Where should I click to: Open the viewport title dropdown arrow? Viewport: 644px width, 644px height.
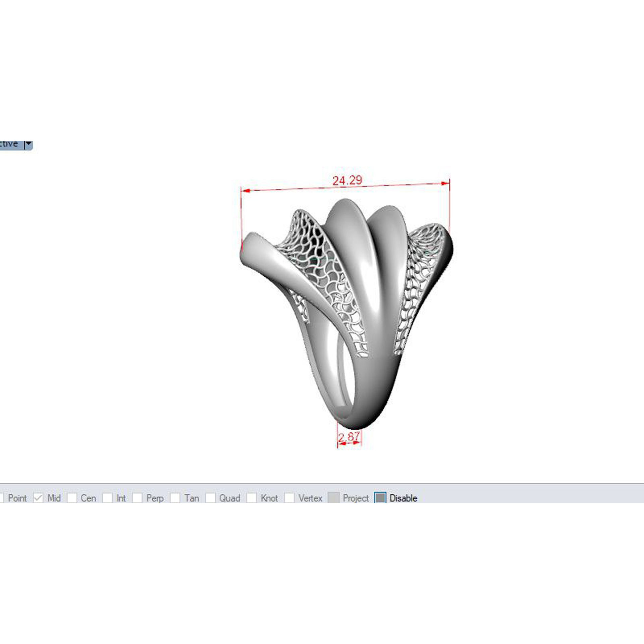29,144
